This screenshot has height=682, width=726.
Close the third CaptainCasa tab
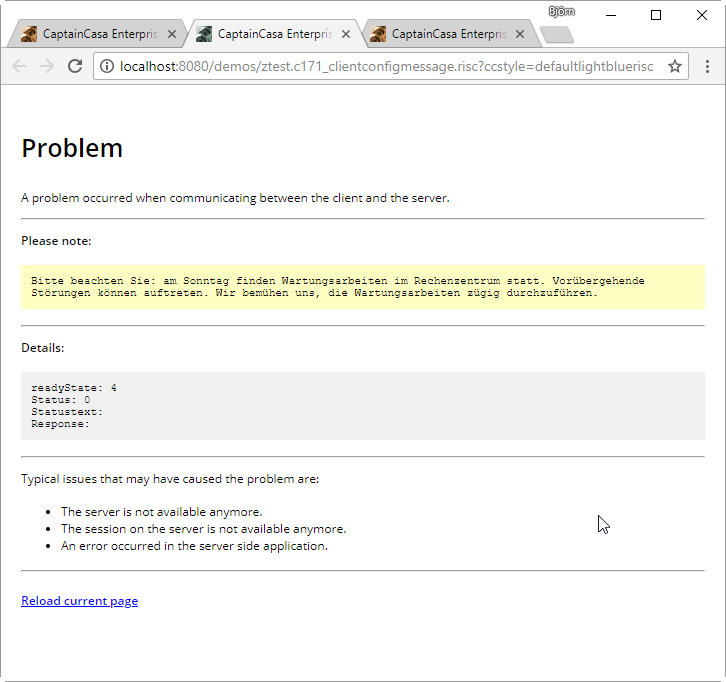click(520, 34)
